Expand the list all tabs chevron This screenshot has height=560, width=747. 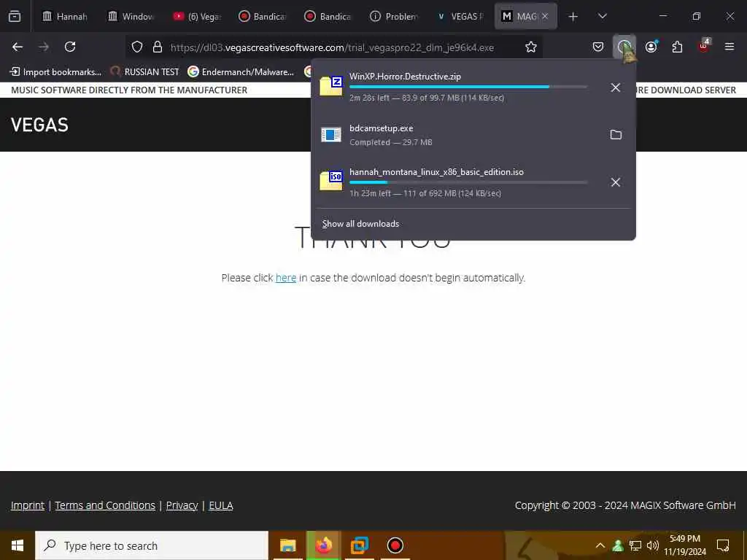point(603,16)
